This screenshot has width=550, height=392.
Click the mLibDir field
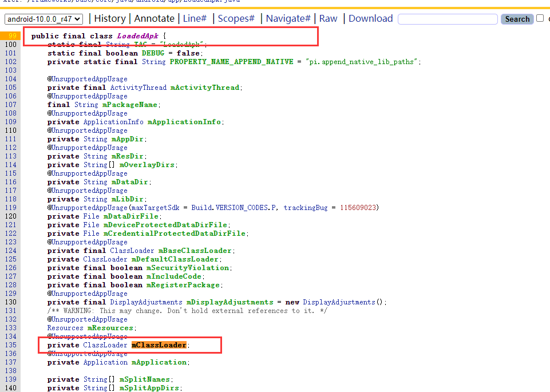127,199
